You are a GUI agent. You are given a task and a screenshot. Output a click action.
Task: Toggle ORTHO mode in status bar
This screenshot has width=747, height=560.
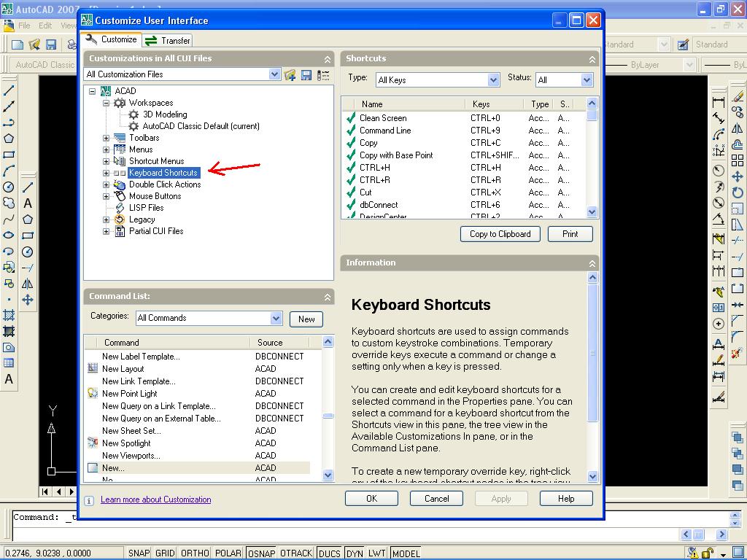(x=195, y=553)
